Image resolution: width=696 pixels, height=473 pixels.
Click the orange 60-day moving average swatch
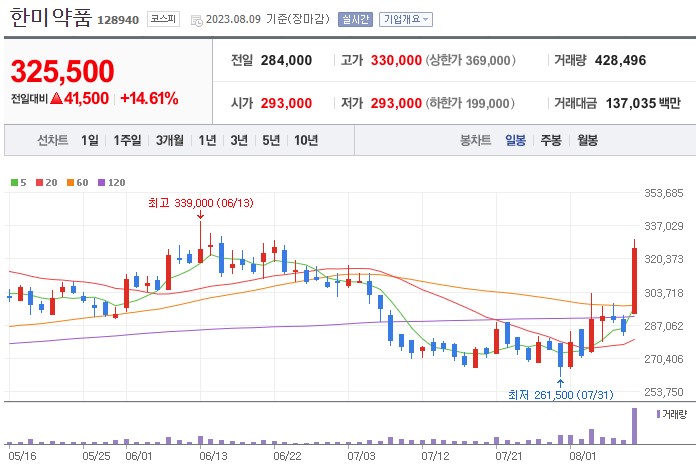coord(70,182)
